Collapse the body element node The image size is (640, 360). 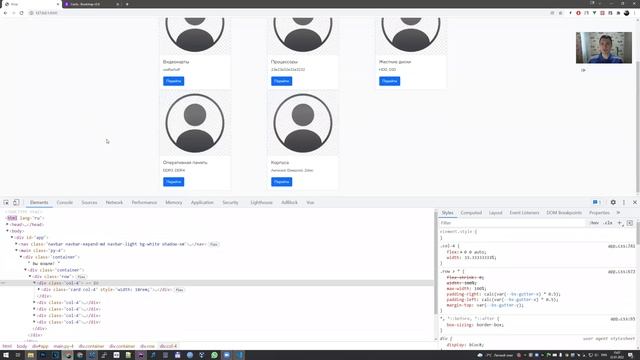[x=7, y=231]
